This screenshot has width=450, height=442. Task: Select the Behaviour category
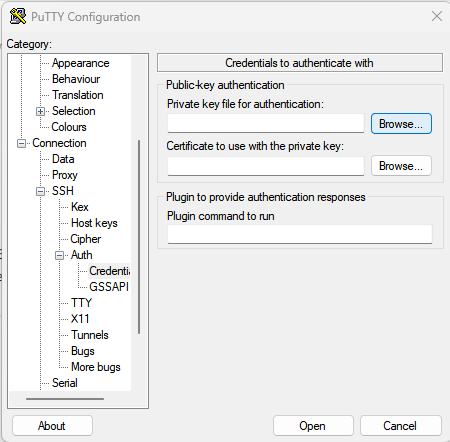76,79
